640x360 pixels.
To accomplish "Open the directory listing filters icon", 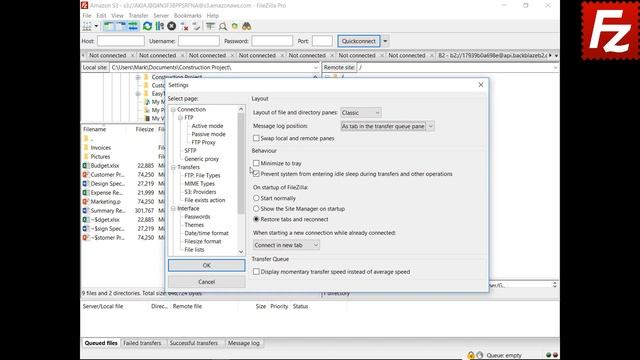I will click(210, 27).
